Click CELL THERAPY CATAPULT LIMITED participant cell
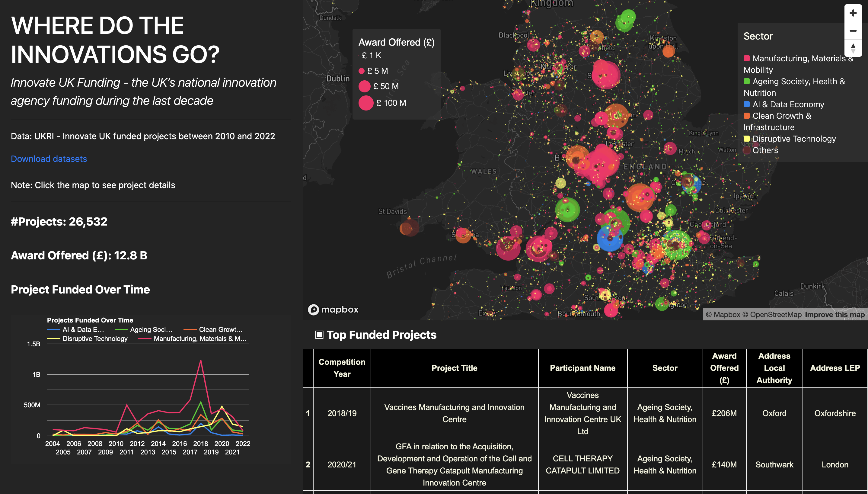Image resolution: width=868 pixels, height=494 pixels. tap(582, 465)
